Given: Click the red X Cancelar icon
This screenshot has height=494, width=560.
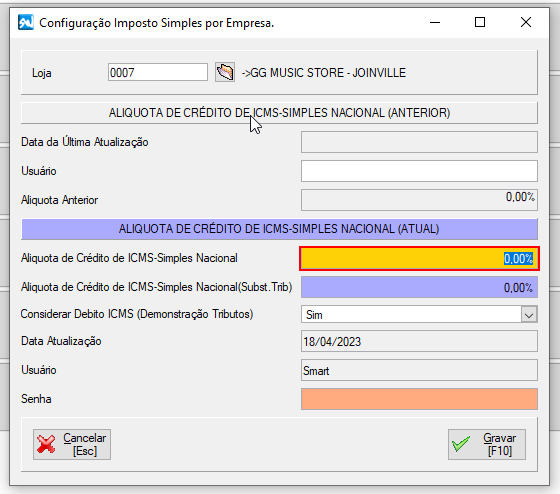Looking at the screenshot, I should point(46,444).
